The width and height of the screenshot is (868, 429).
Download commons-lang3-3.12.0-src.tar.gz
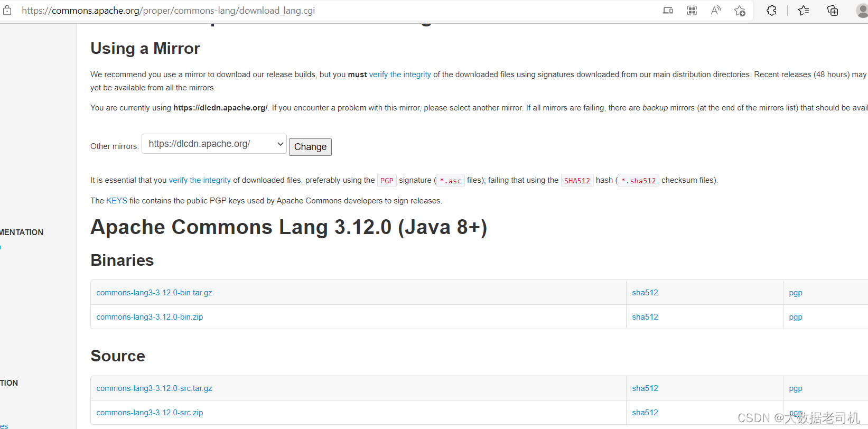pyautogui.click(x=154, y=388)
